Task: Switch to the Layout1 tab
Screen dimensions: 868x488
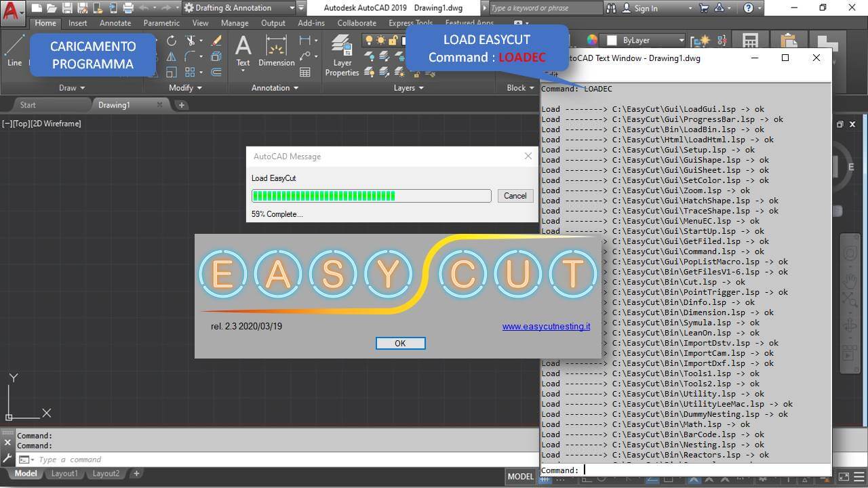Action: [x=64, y=474]
